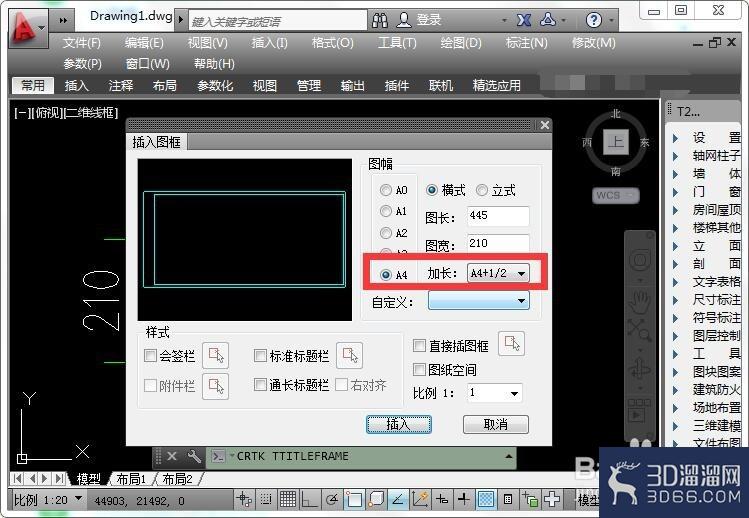749x518 pixels.
Task: Click the 图长 input field showing 445
Action: [498, 216]
